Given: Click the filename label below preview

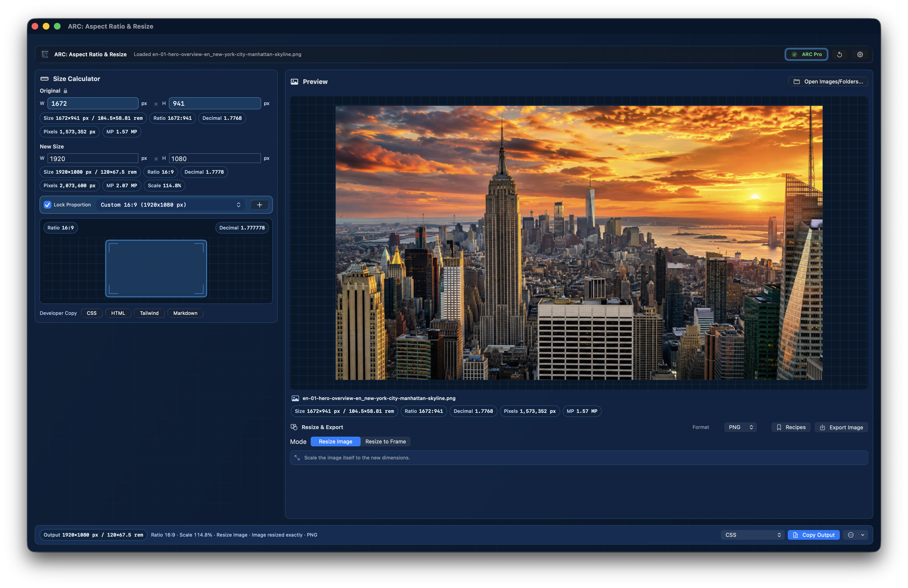Looking at the screenshot, I should 379,398.
